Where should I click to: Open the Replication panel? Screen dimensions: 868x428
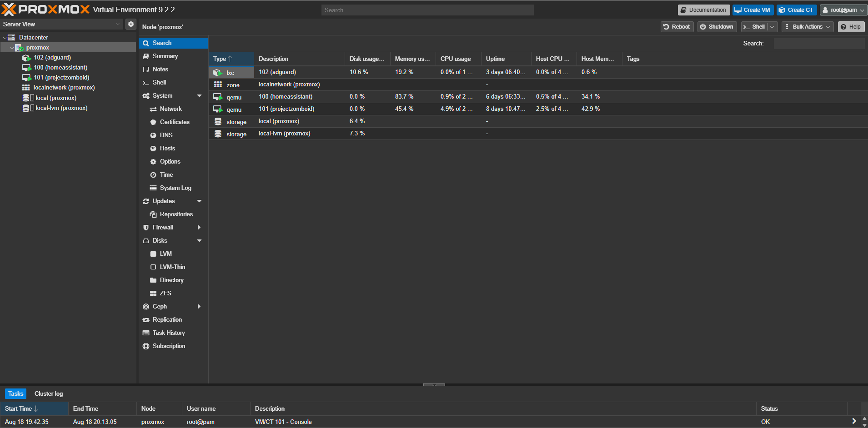(167, 319)
